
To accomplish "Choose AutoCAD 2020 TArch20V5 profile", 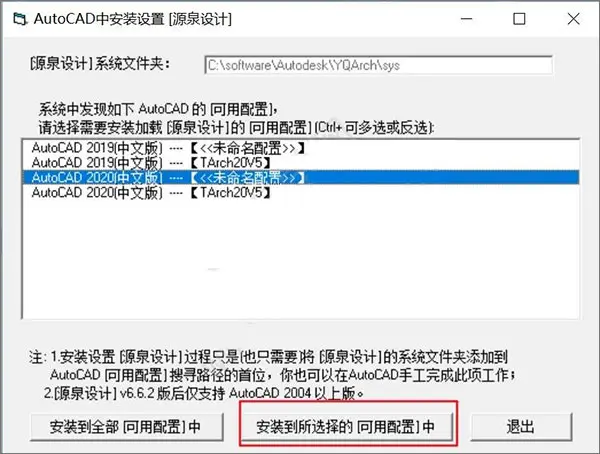I will [301, 193].
